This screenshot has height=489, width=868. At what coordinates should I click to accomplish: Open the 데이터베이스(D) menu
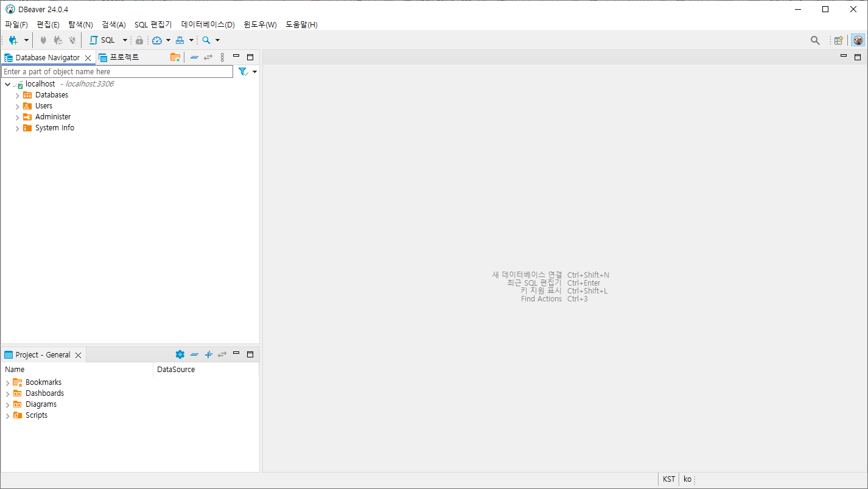click(208, 24)
